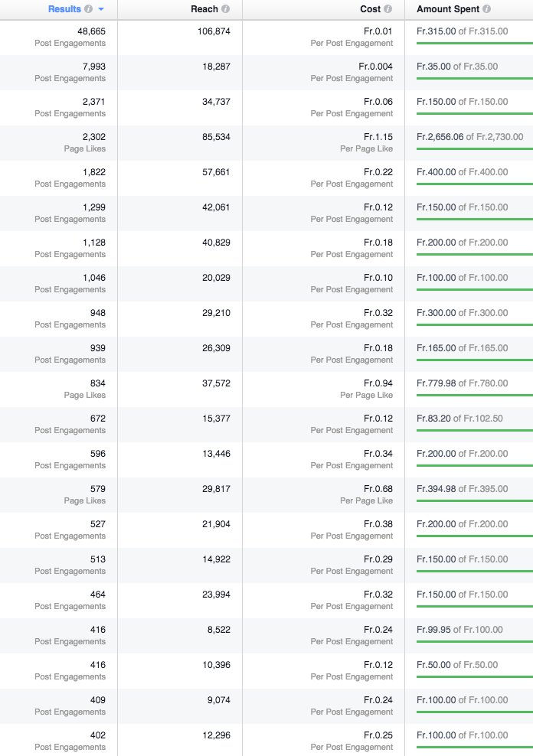Click the Amount Spent info icon
533x756 pixels.
coord(487,9)
